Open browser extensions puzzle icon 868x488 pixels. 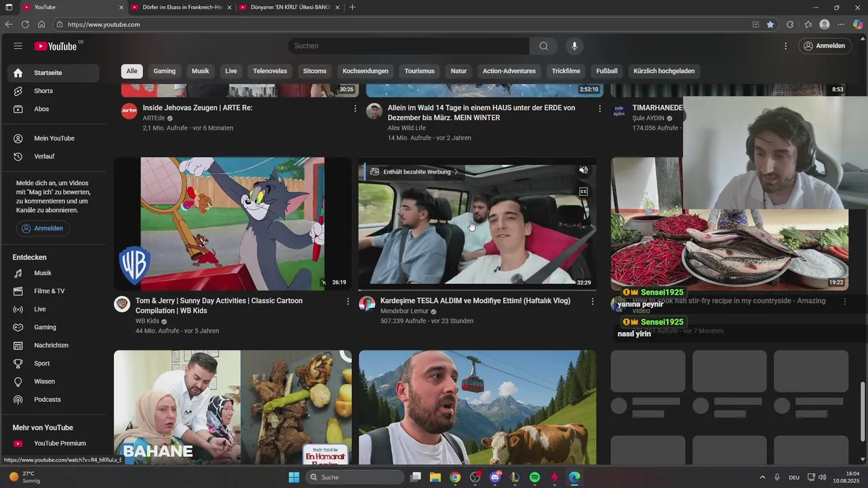790,24
